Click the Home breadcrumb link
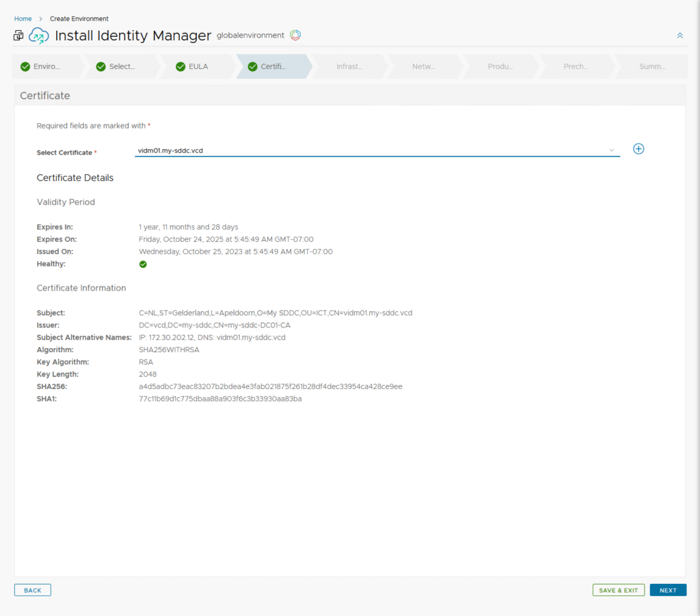Image resolution: width=700 pixels, height=616 pixels. pos(23,18)
